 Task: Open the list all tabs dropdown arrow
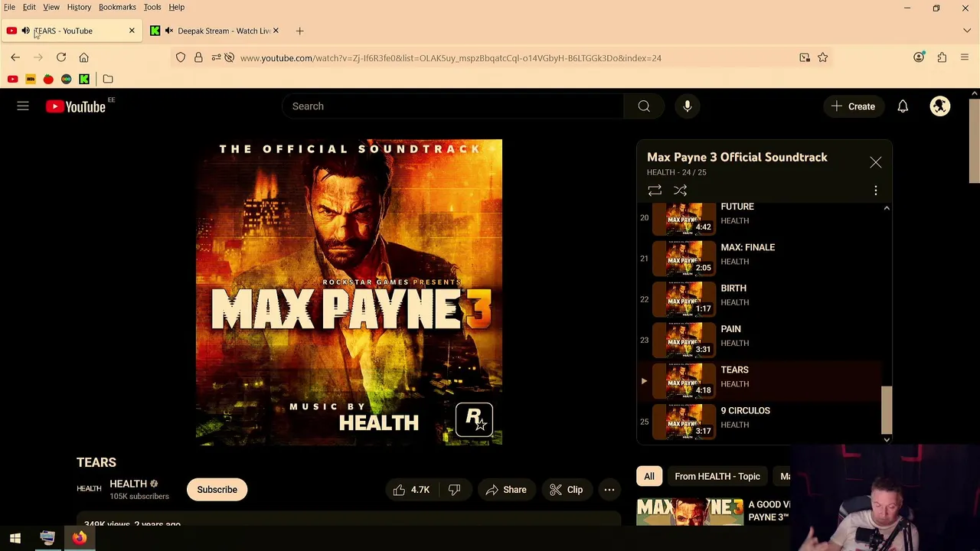click(x=967, y=31)
